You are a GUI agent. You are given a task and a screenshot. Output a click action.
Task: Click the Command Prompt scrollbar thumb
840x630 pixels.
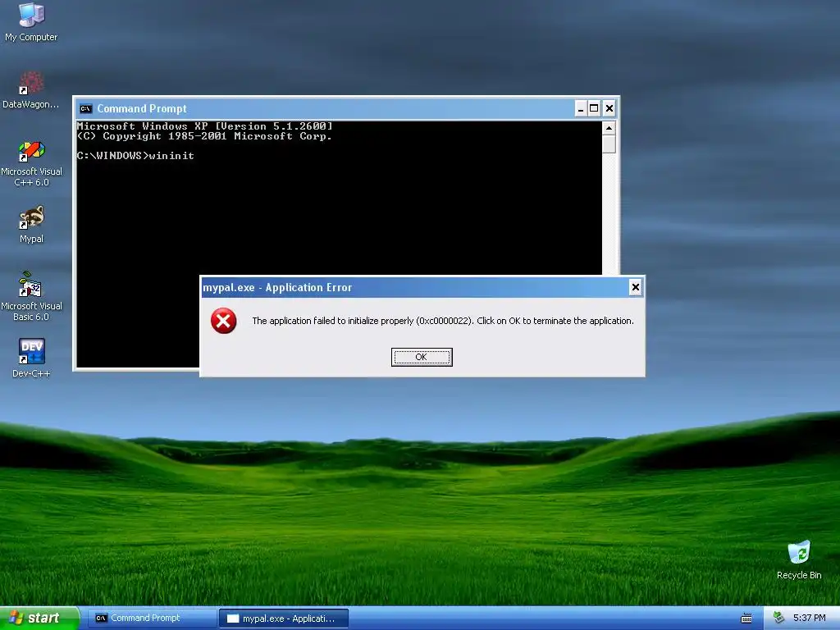coord(609,144)
